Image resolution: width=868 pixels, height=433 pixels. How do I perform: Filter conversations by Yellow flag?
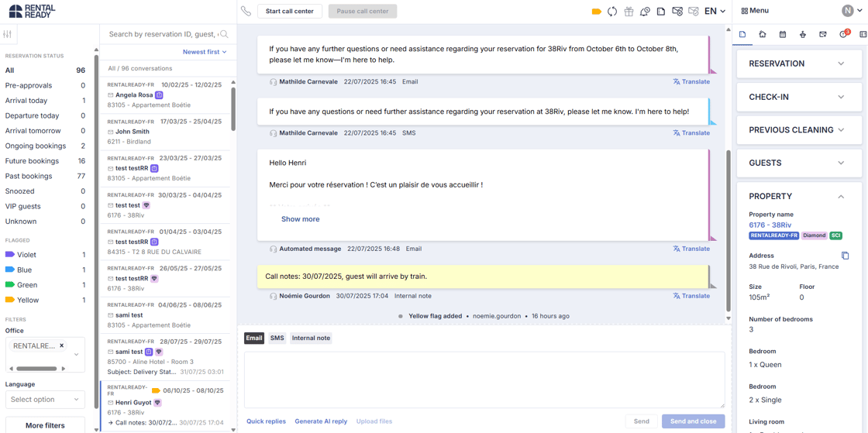point(45,300)
